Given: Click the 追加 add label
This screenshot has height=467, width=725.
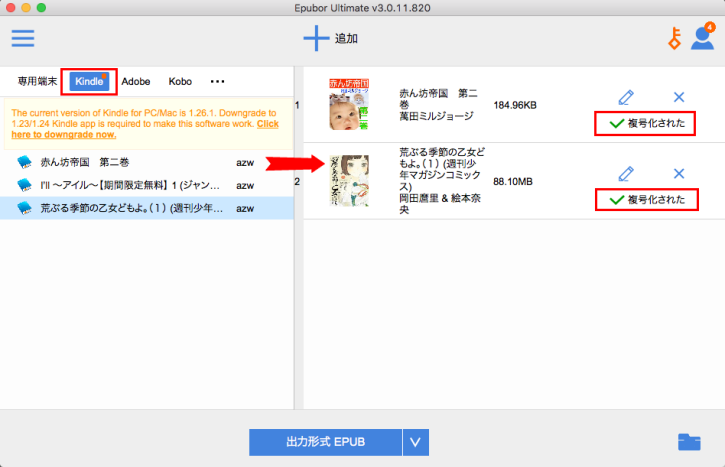Looking at the screenshot, I should (x=346, y=38).
